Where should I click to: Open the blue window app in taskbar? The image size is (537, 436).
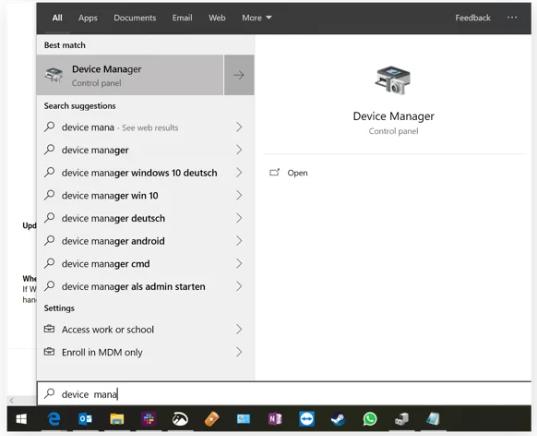click(243, 419)
